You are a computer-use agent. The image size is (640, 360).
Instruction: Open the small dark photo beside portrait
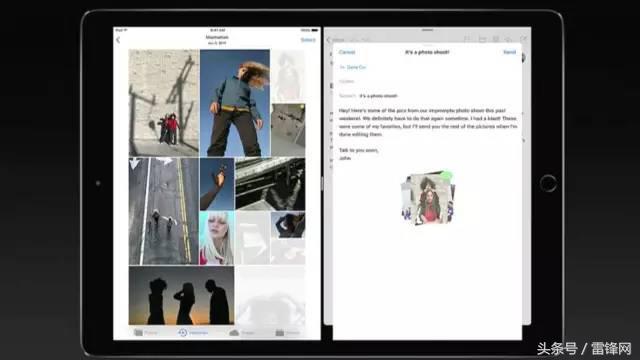click(288, 225)
